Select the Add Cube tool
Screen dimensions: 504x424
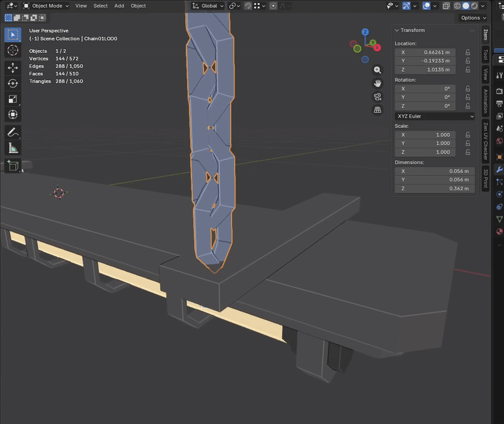coord(13,166)
